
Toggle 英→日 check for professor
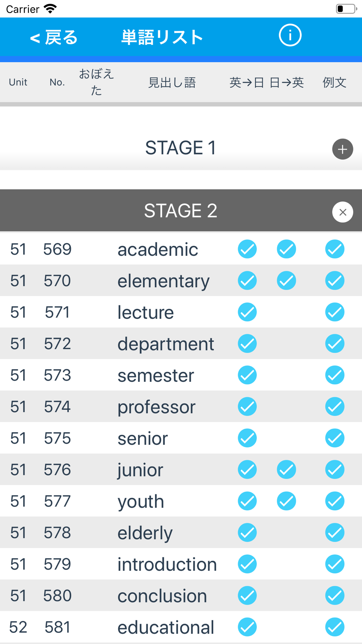[x=247, y=407]
